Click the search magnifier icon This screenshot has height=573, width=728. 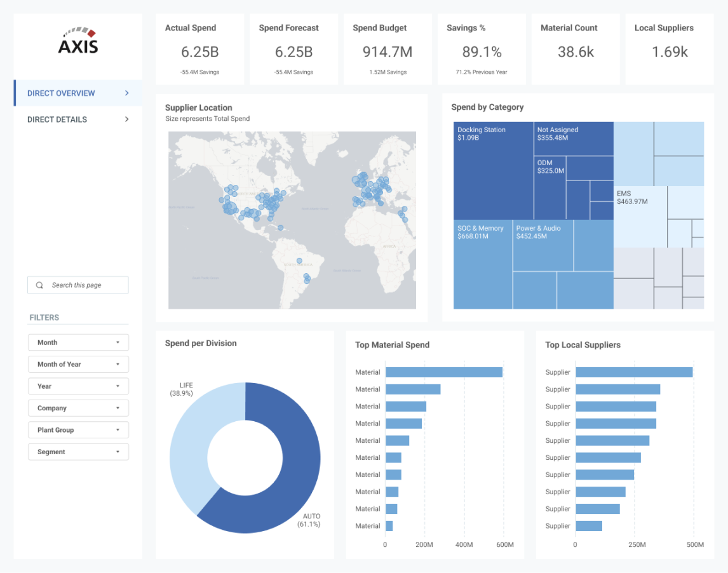point(39,285)
